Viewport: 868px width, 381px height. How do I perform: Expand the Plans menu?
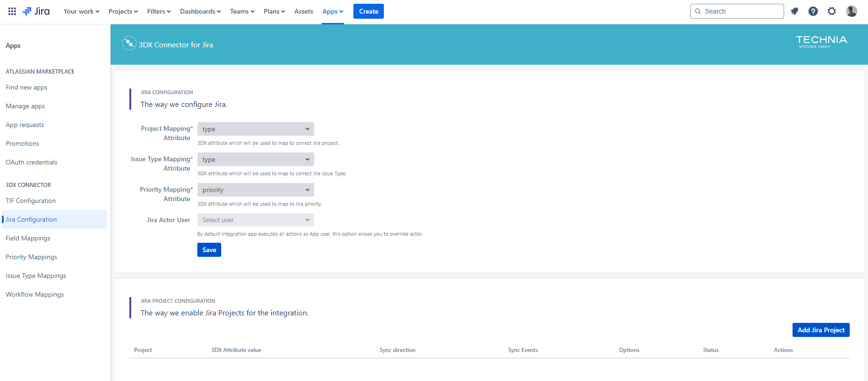pos(274,11)
